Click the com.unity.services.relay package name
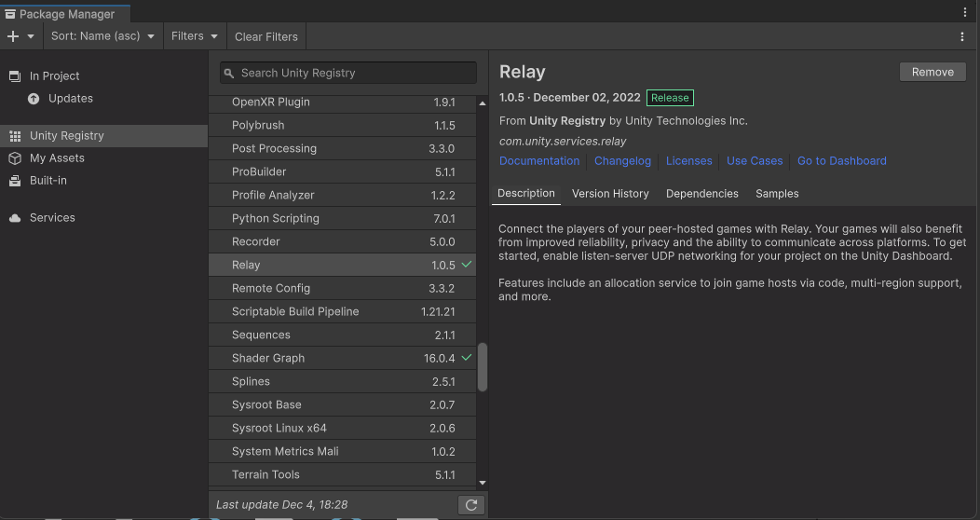The image size is (980, 520). pyautogui.click(x=563, y=142)
